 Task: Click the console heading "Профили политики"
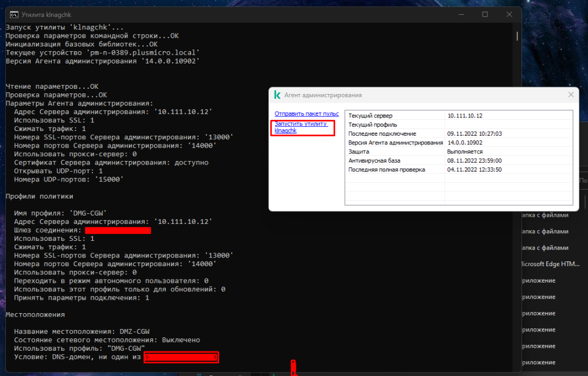click(x=39, y=196)
